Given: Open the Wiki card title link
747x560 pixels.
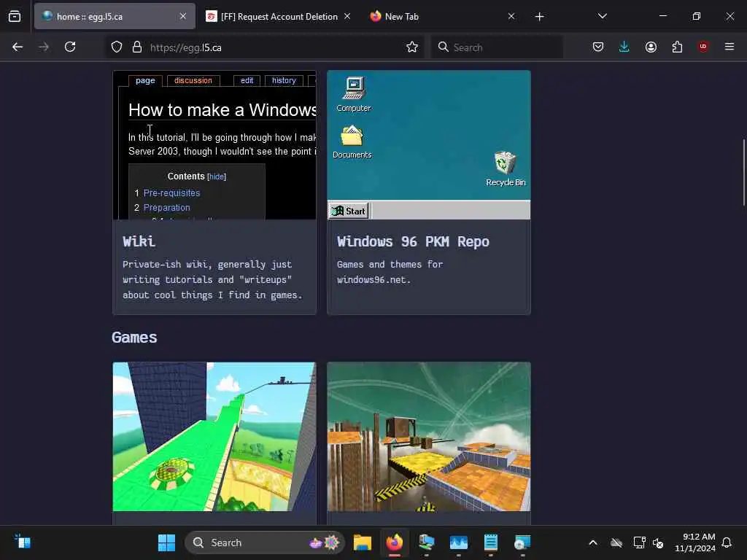Looking at the screenshot, I should click(x=139, y=241).
